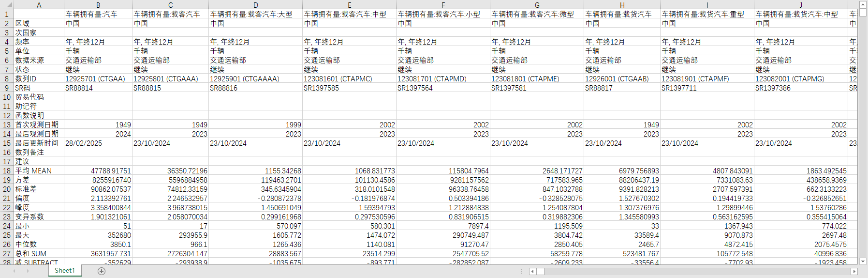Click cell '1999' in column D
The width and height of the screenshot is (868, 278).
(255, 124)
